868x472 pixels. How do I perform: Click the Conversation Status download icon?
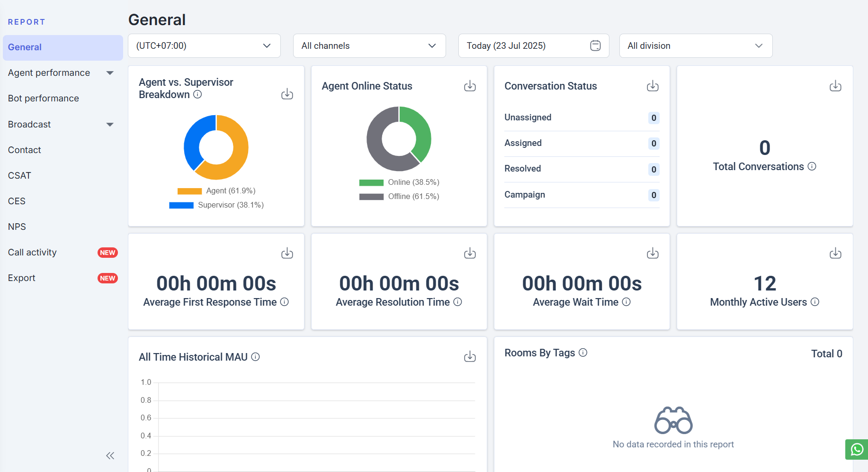pos(653,86)
